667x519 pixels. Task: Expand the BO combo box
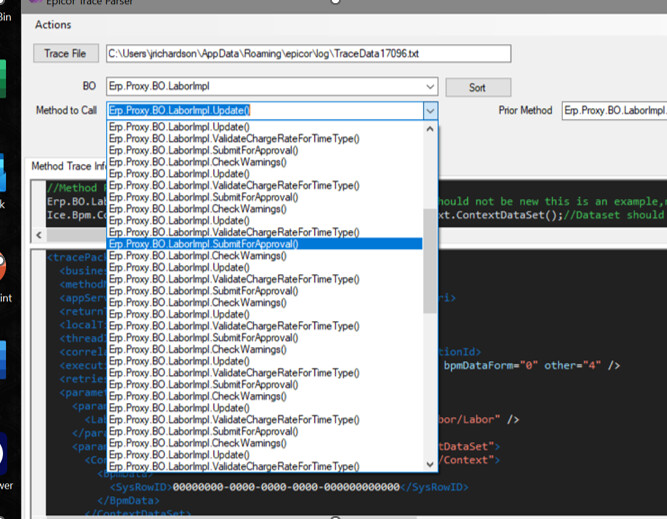[x=430, y=87]
